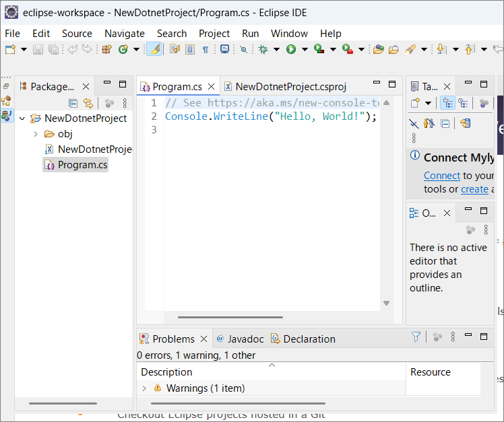The width and height of the screenshot is (504, 422).
Task: Click the New wizard icon in main toolbar
Action: (x=10, y=49)
